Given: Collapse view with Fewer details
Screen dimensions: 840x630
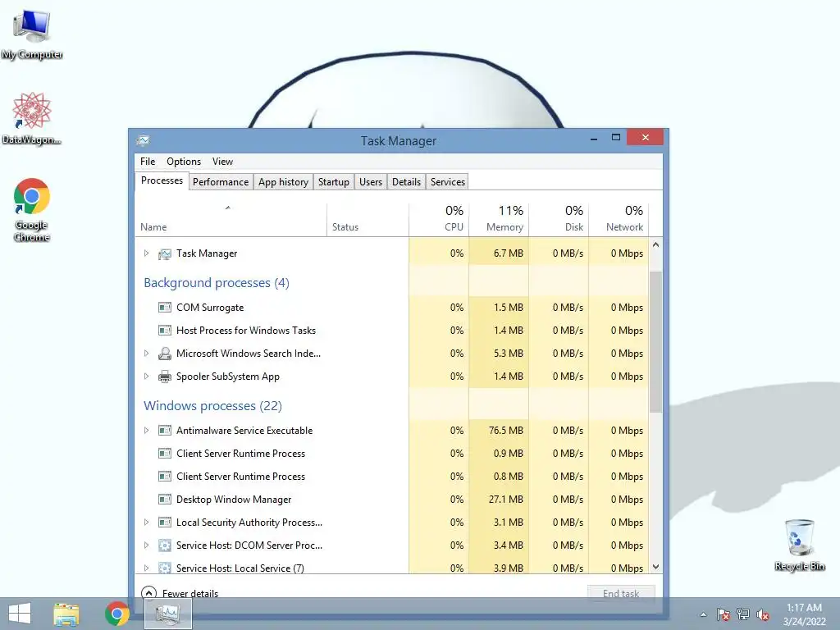Looking at the screenshot, I should click(180, 593).
